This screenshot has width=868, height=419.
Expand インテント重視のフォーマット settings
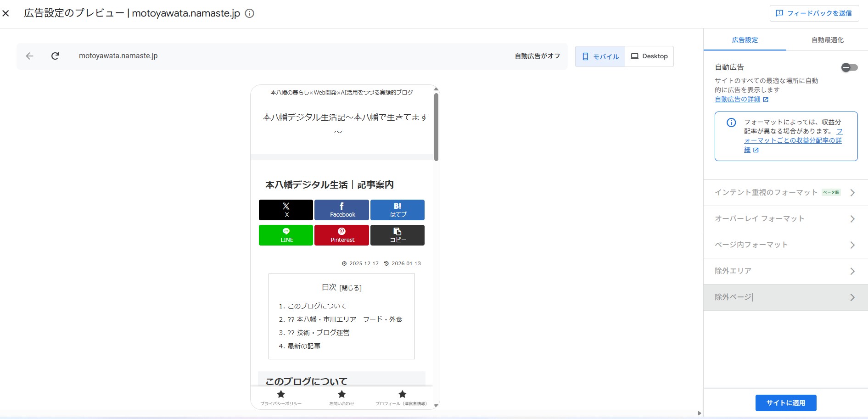pos(785,192)
